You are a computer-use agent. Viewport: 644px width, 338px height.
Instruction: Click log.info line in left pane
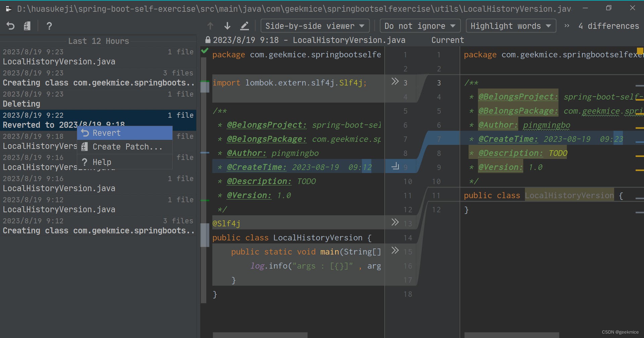click(x=315, y=266)
